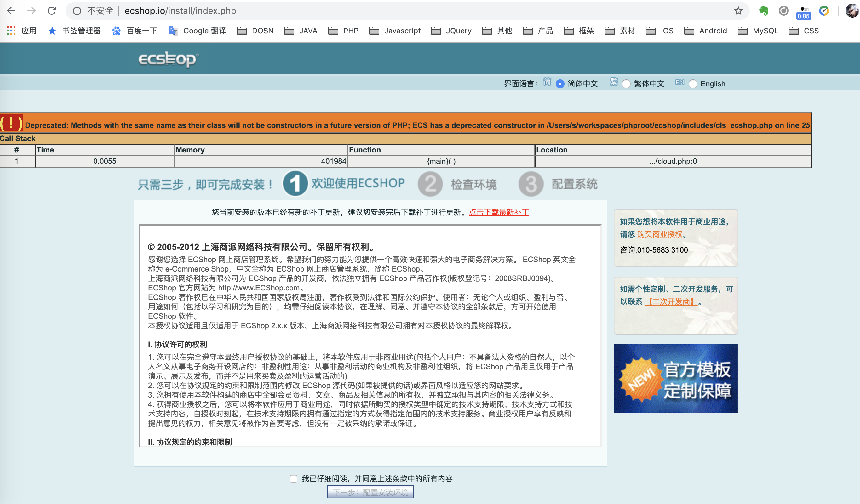
Task: Click the Google Translate bookmark
Action: (x=197, y=31)
